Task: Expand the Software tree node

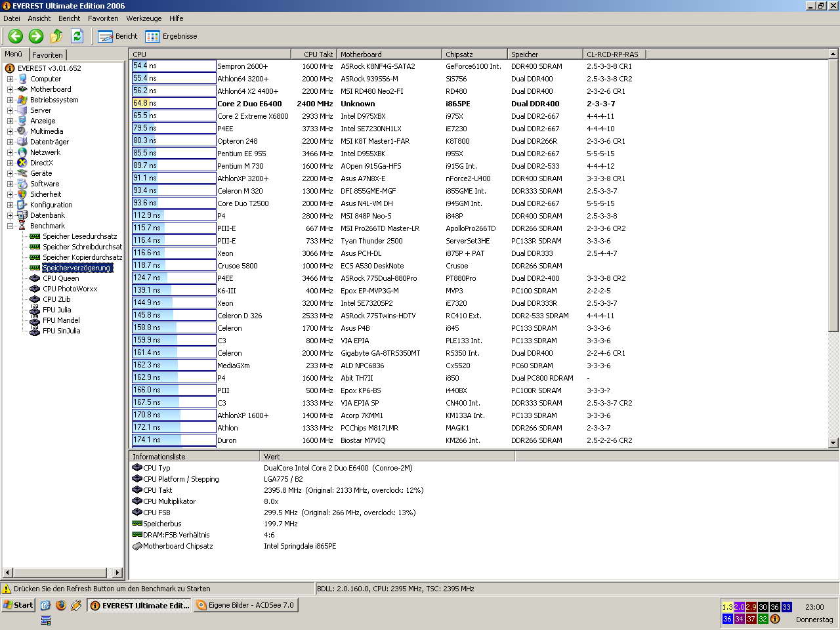Action: pyautogui.click(x=10, y=184)
